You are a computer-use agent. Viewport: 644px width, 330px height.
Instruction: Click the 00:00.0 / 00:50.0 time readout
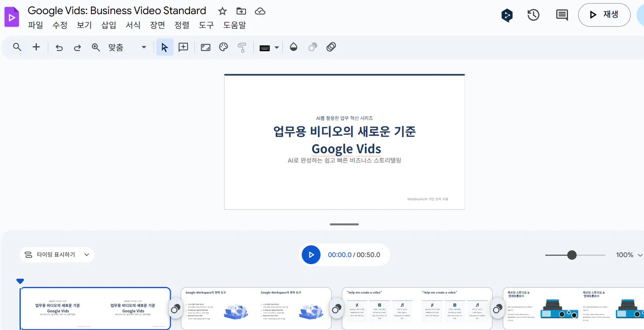(354, 255)
